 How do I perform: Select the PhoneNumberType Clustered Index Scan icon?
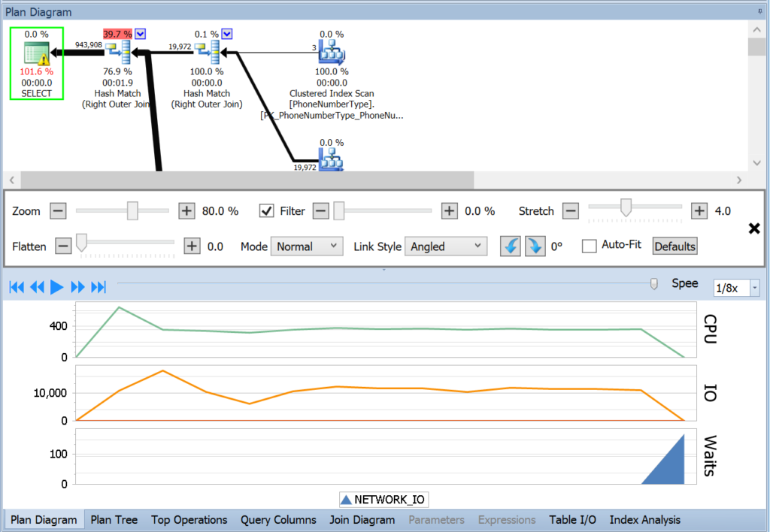[332, 53]
